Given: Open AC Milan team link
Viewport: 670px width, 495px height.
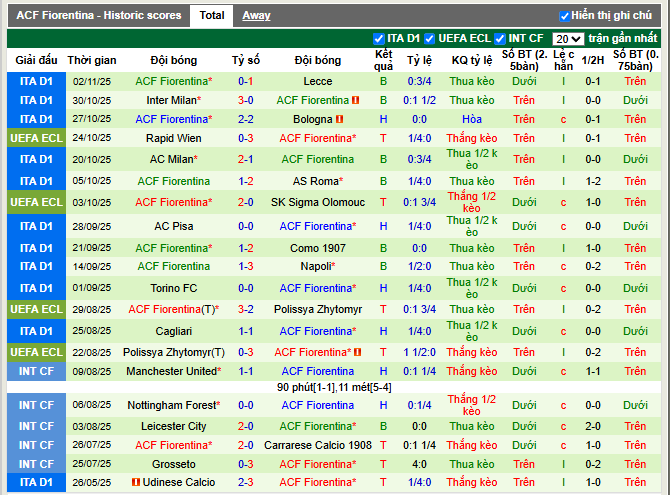Looking at the screenshot, I should [x=171, y=159].
